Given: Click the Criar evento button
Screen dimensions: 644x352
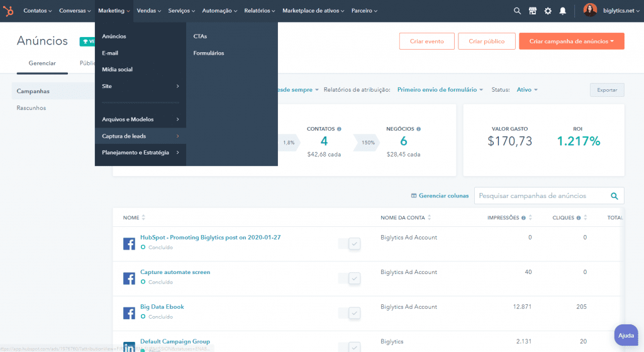Looking at the screenshot, I should tap(426, 41).
